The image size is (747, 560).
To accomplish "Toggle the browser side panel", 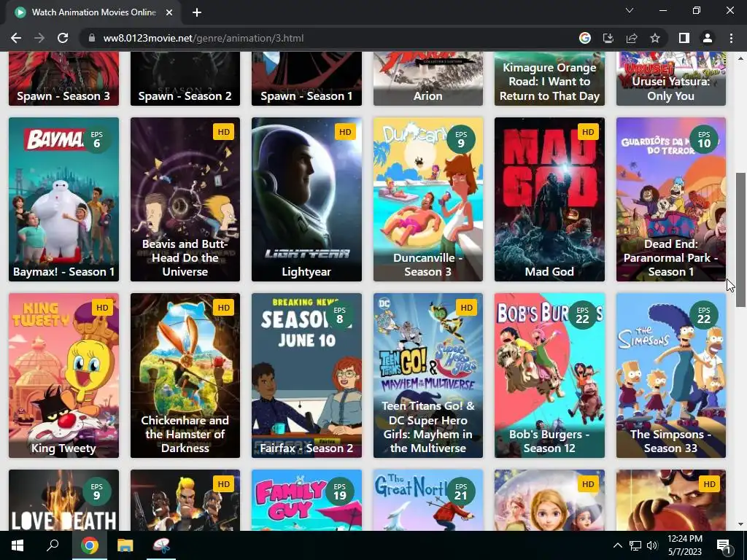I will [684, 38].
